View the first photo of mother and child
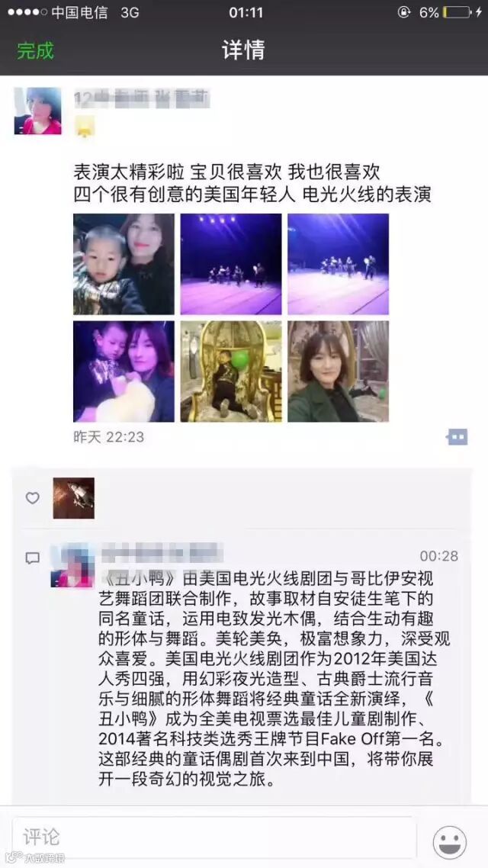This screenshot has height=868, width=488. pyautogui.click(x=124, y=264)
